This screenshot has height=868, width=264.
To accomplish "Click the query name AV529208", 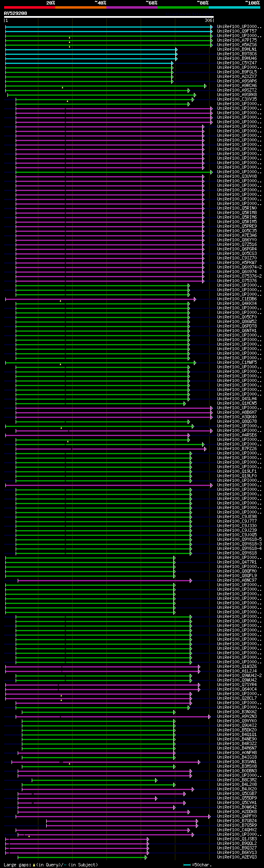I will 16,13.
